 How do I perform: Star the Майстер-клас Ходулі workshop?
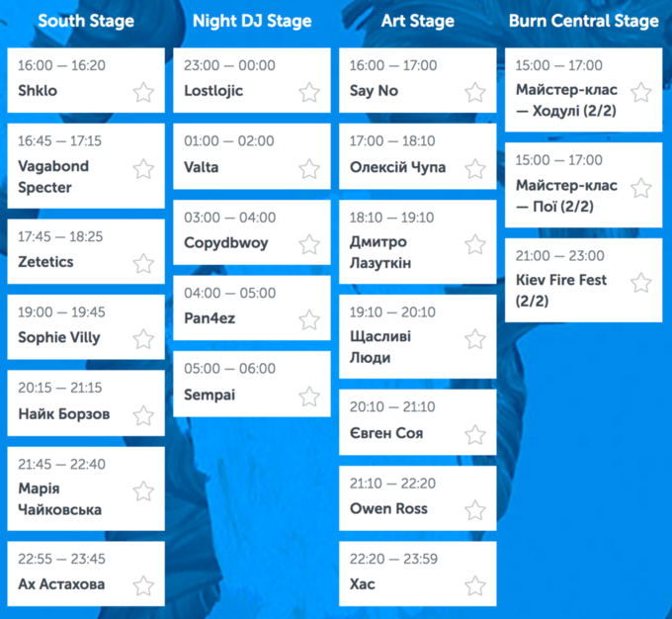point(640,92)
